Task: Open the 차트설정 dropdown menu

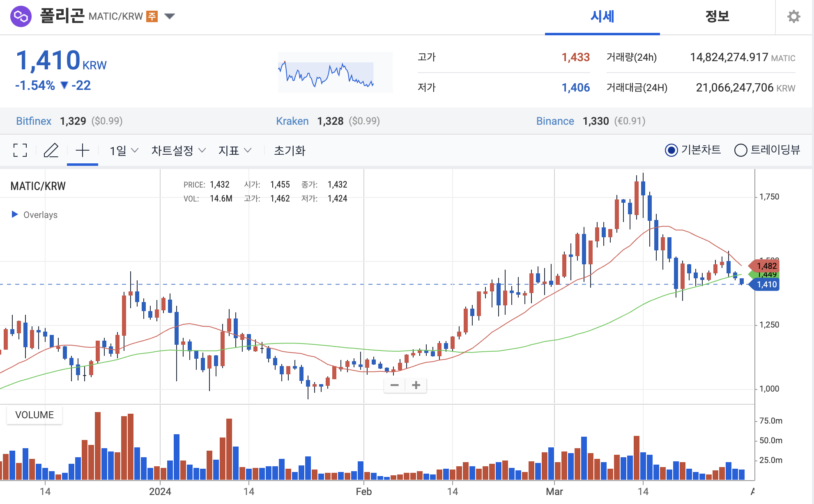Action: pos(178,151)
